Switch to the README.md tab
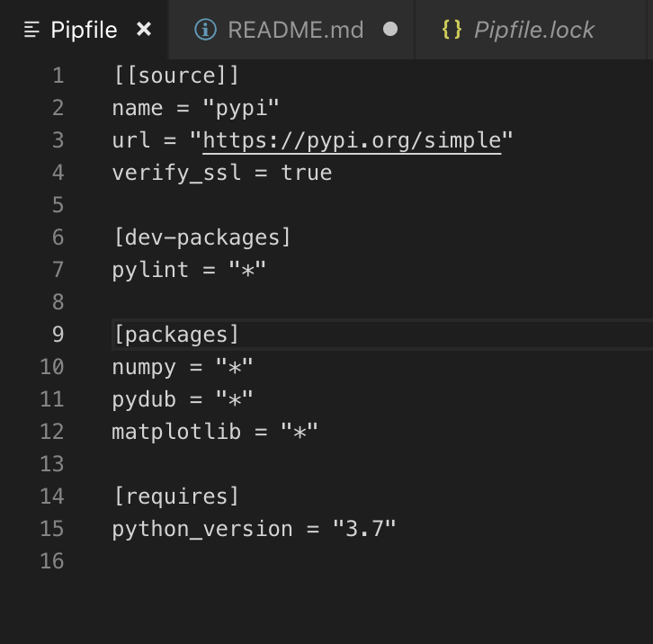Screen dimensions: 653x644 click(295, 30)
